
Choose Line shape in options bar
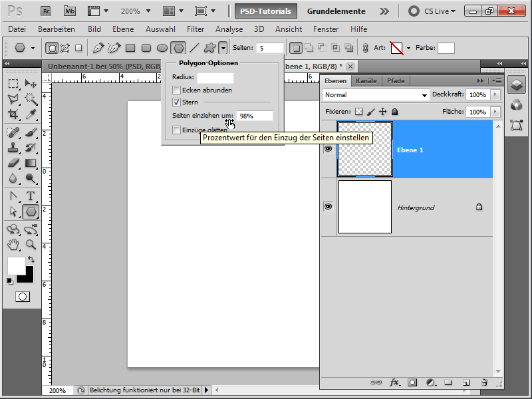(194, 48)
